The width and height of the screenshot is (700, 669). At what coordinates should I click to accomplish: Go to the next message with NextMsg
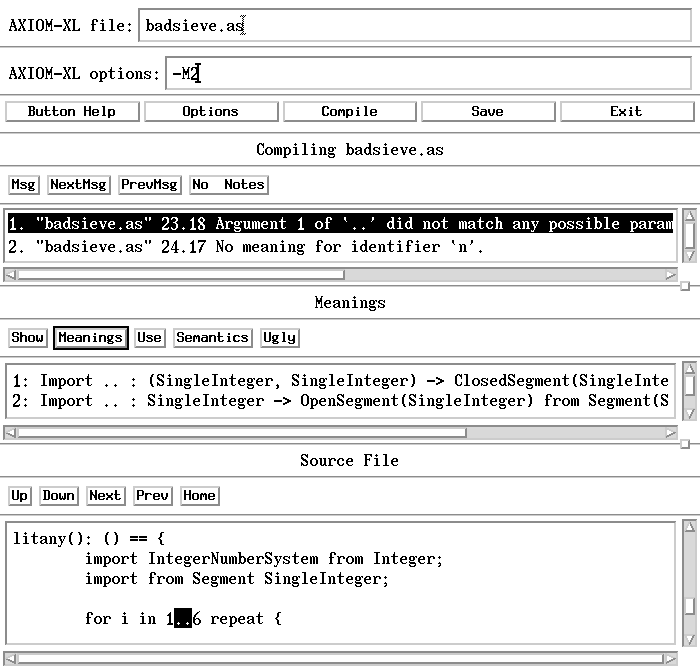pos(79,185)
